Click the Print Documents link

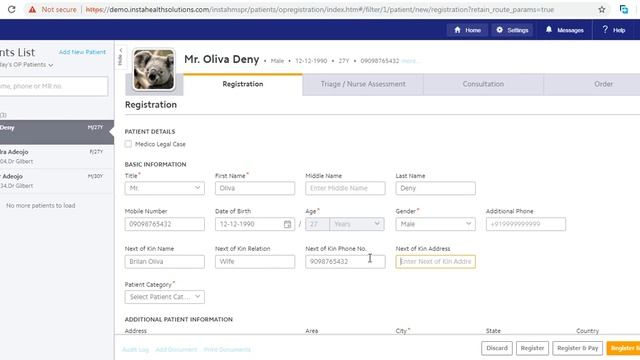(x=227, y=349)
